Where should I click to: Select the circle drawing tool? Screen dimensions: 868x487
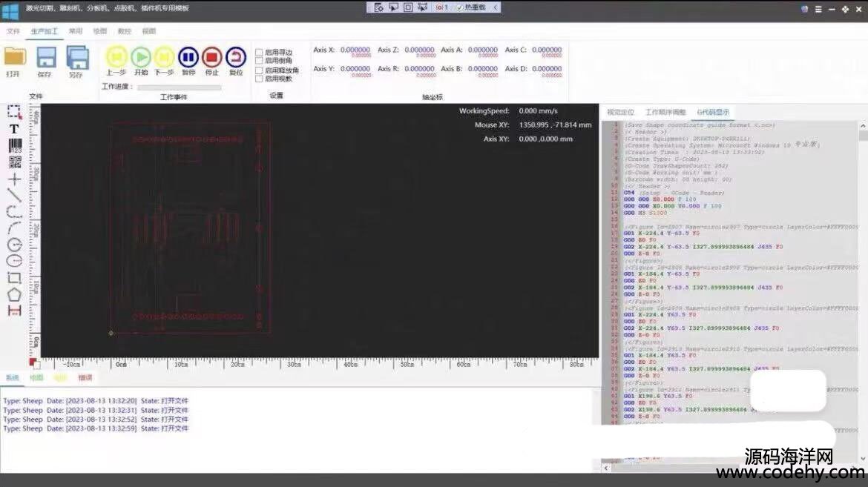pyautogui.click(x=15, y=245)
